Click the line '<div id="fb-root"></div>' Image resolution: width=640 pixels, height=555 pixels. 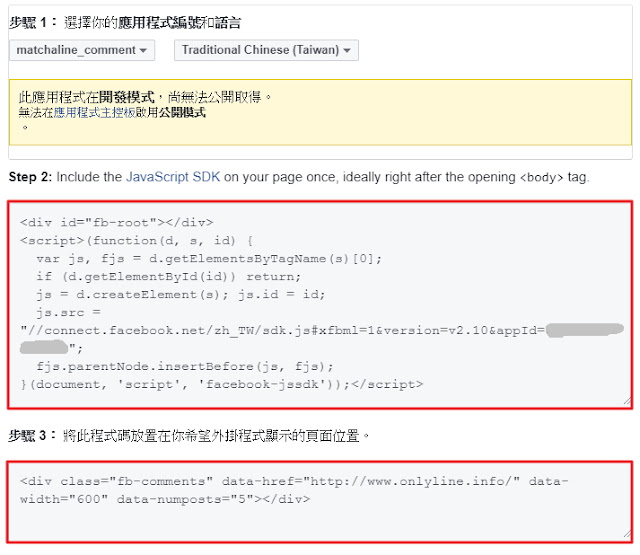pos(117,222)
